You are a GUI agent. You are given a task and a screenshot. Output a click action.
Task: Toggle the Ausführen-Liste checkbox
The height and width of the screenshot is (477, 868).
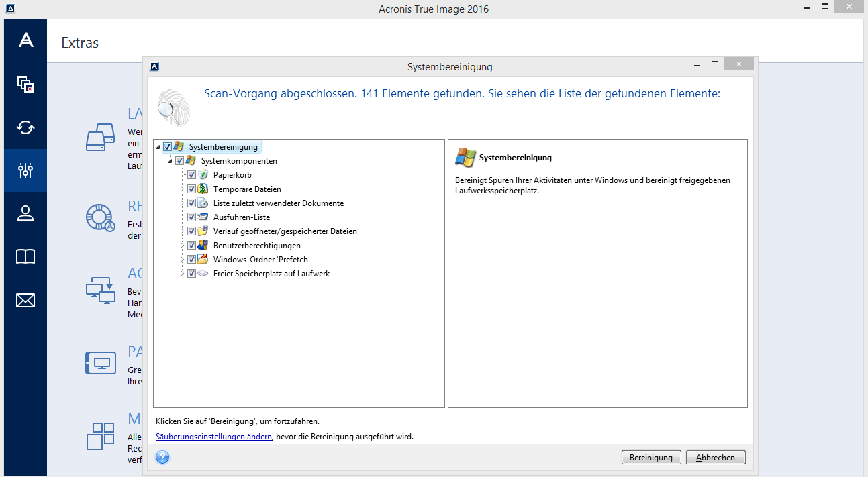(x=191, y=217)
